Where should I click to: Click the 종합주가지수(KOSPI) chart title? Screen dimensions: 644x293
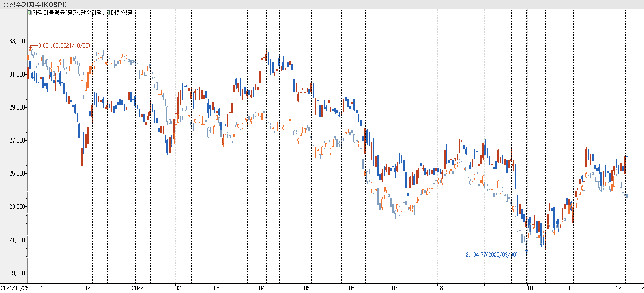35,5
